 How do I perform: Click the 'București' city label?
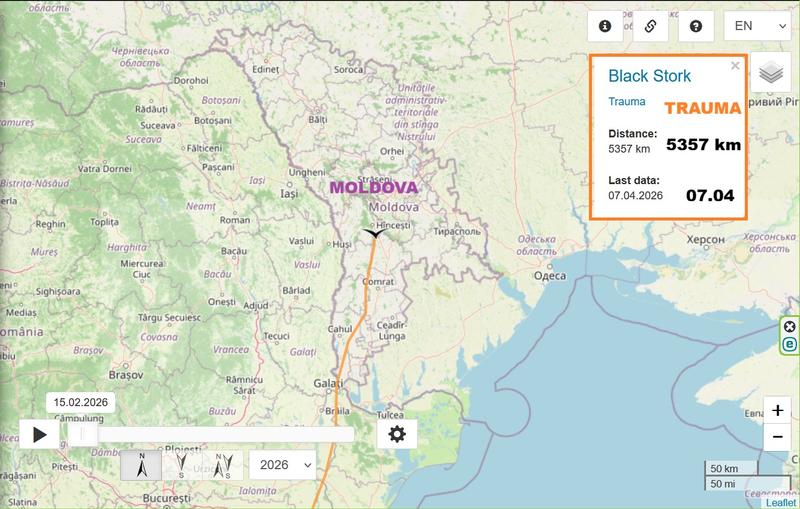tap(166, 498)
